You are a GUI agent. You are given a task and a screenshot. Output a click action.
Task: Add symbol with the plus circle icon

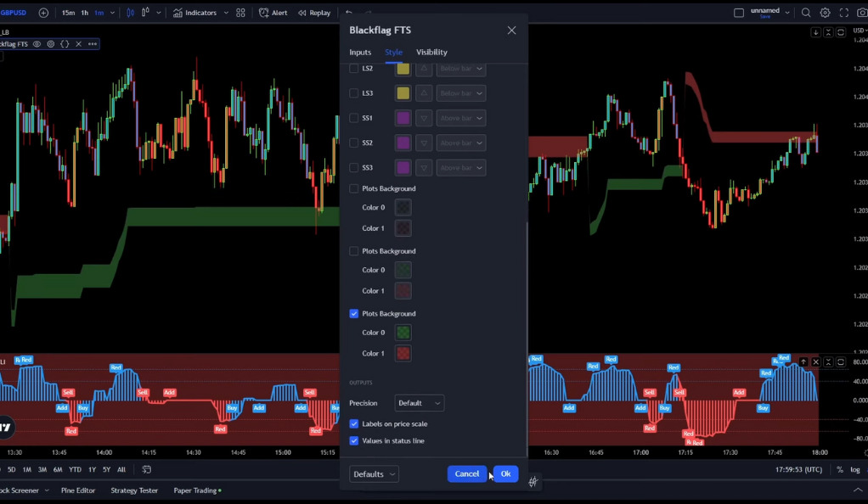(43, 13)
